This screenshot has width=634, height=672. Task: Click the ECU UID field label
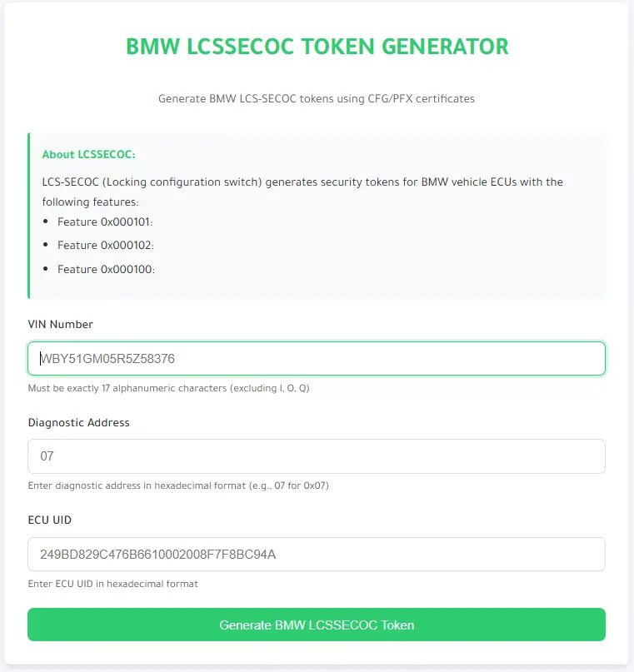pyautogui.click(x=49, y=520)
